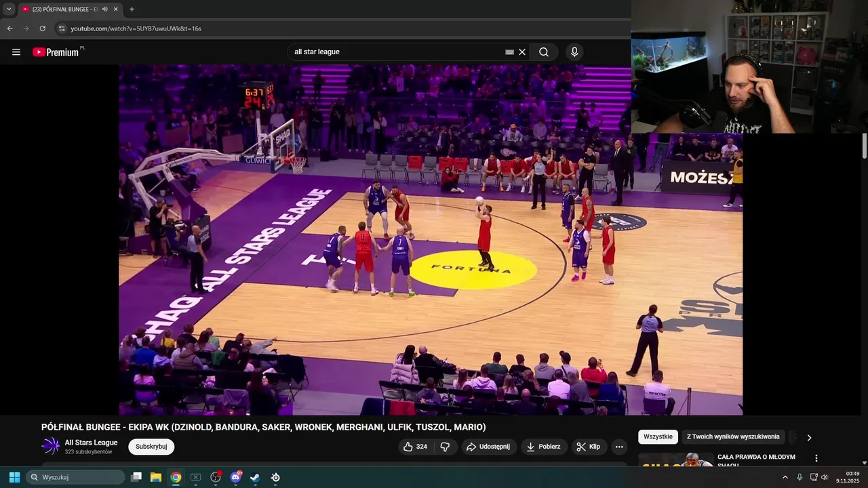Open Discord from taskbar
The height and width of the screenshot is (488, 868).
point(235,477)
